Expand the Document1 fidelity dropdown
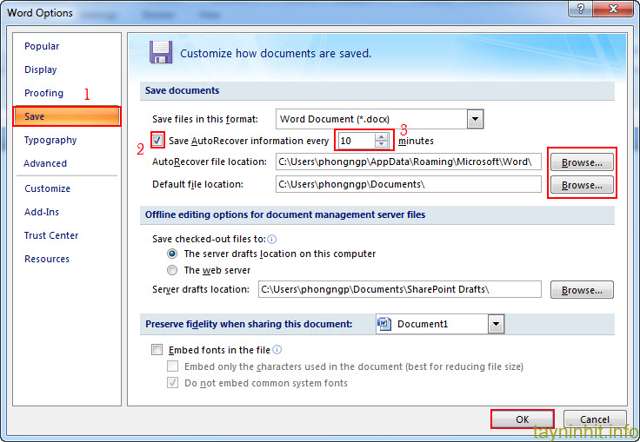This screenshot has height=442, width=640. (x=496, y=324)
